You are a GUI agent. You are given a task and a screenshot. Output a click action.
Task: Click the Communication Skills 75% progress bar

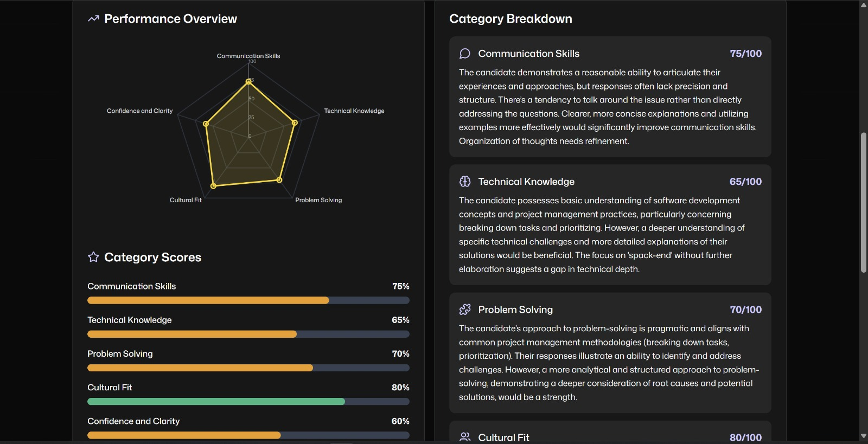[x=248, y=300]
